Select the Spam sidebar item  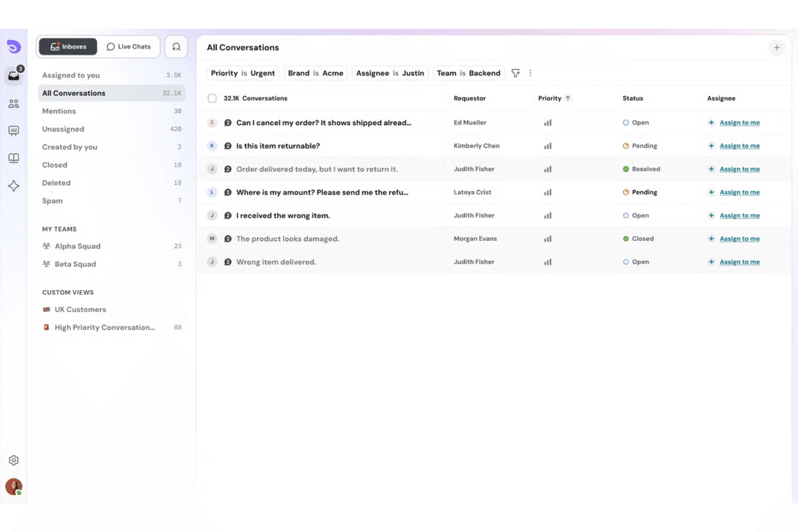pyautogui.click(x=112, y=201)
